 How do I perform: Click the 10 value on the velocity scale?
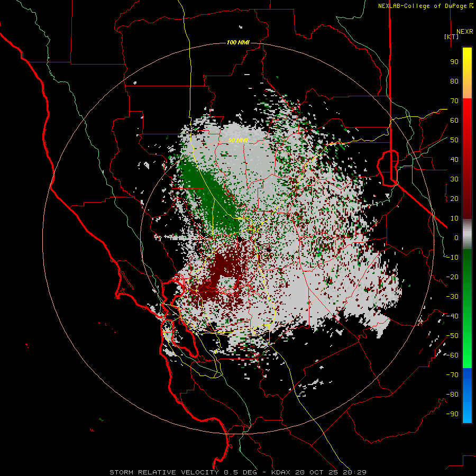coord(454,218)
